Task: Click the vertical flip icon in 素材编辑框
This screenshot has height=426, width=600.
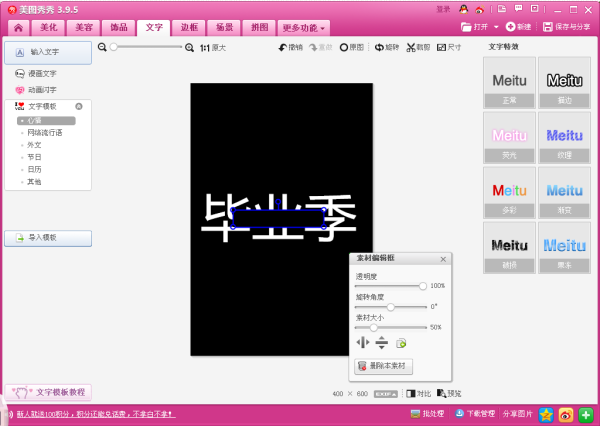Action: 381,343
